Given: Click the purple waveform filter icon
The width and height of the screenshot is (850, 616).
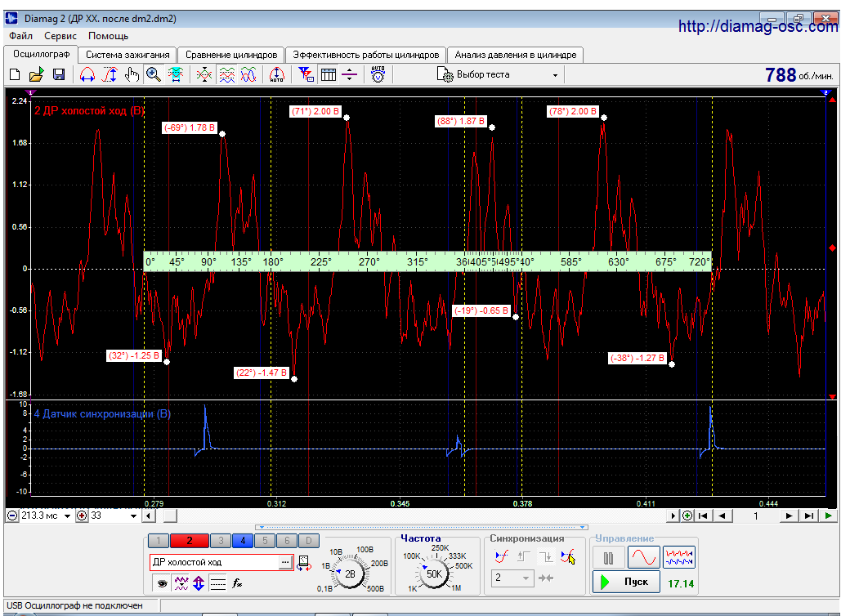Looking at the screenshot, I should (181, 583).
